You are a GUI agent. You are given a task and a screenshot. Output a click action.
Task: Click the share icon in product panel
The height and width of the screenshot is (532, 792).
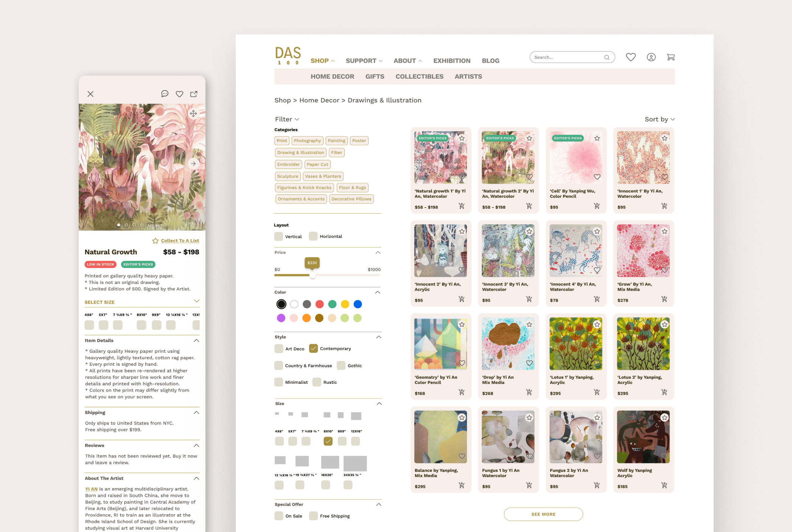(194, 94)
